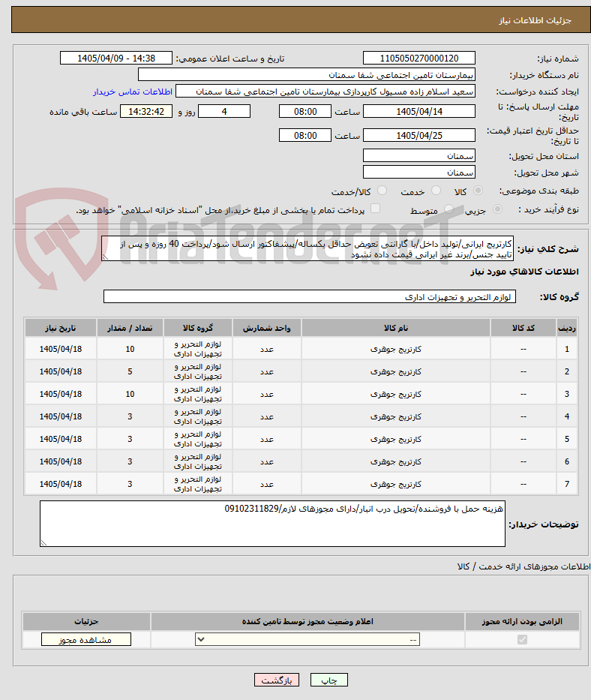Screen dimensions: 591x700
Task: Click quantity 5 in row 2
Action: [x=130, y=371]
